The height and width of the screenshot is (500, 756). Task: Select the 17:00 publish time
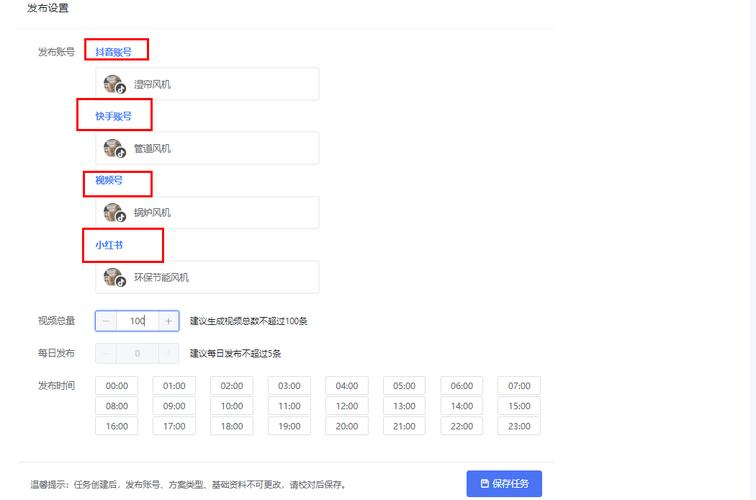click(174, 426)
